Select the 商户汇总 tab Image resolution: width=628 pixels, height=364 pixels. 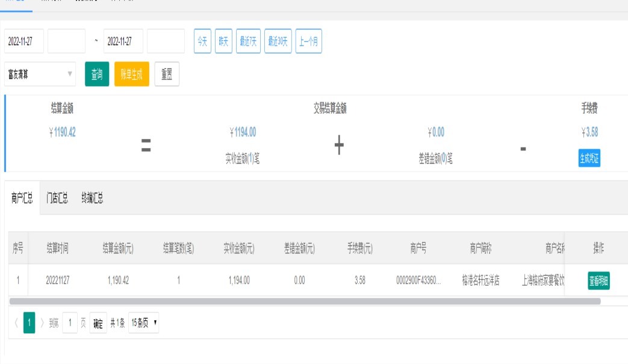[x=22, y=199]
